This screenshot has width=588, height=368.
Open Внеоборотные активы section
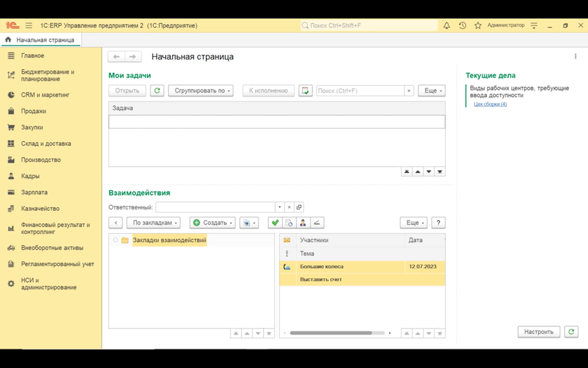pyautogui.click(x=52, y=248)
